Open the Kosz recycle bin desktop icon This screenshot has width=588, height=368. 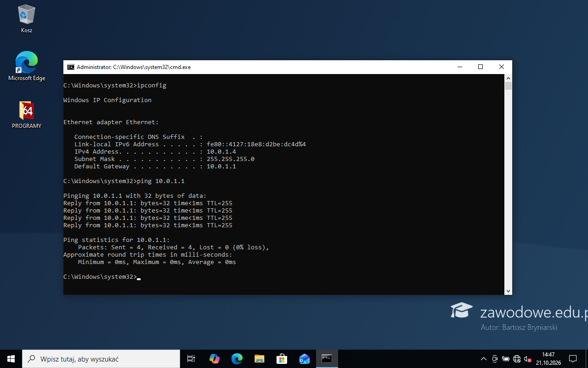click(27, 19)
